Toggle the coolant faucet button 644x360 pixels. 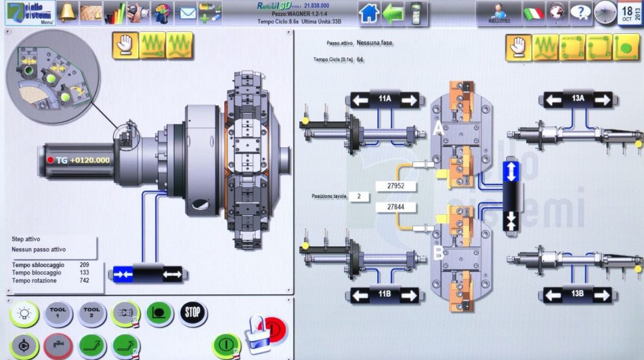pyautogui.click(x=58, y=346)
